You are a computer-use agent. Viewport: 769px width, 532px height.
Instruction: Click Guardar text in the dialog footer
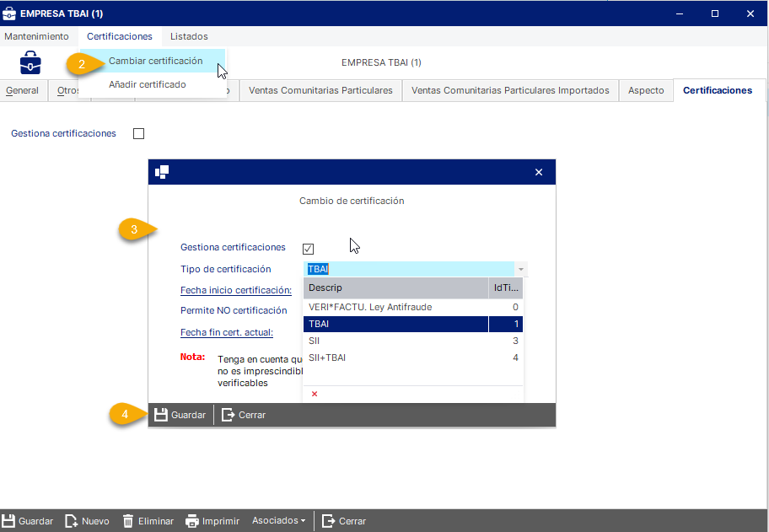pyautogui.click(x=188, y=415)
